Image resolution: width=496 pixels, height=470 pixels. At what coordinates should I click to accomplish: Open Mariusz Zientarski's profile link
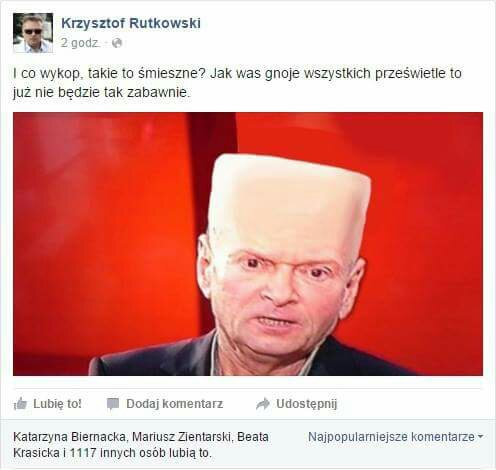[182, 437]
